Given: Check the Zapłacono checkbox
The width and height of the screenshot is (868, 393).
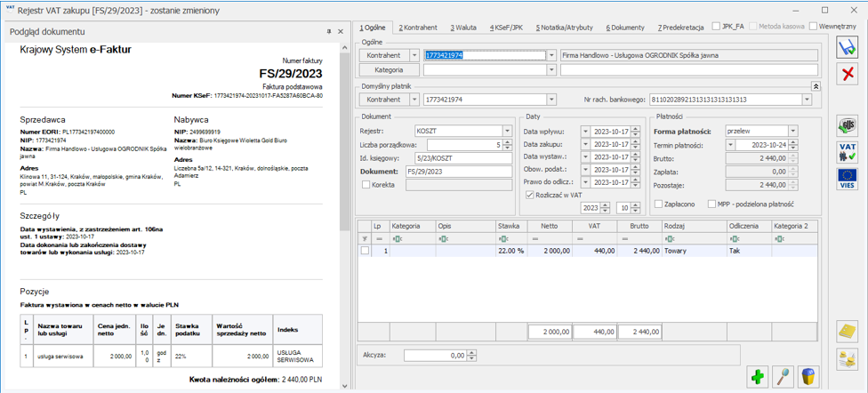Looking at the screenshot, I should pos(658,204).
